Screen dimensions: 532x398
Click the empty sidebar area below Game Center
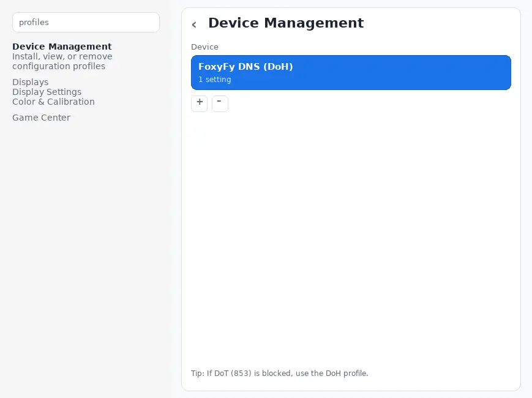(x=86, y=245)
